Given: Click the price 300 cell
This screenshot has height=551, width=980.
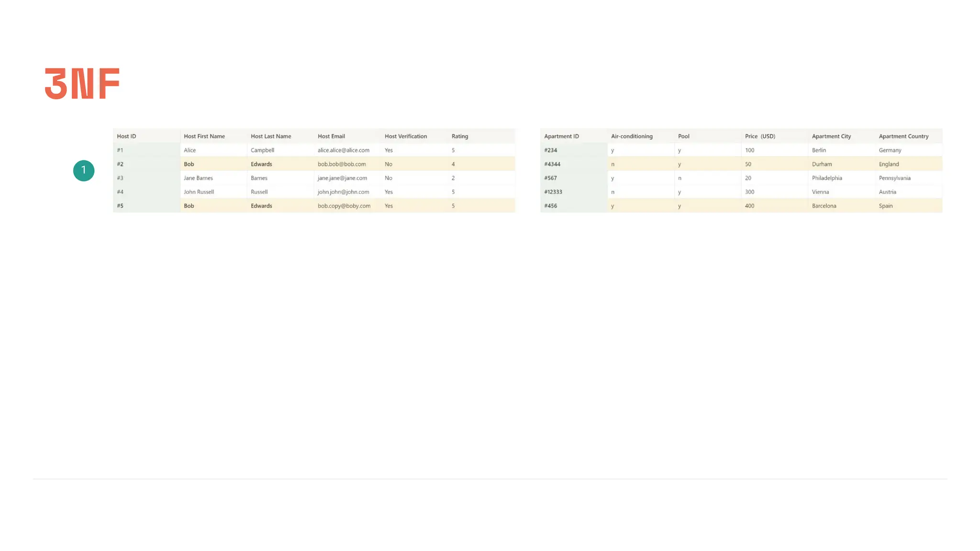Looking at the screenshot, I should click(x=749, y=192).
